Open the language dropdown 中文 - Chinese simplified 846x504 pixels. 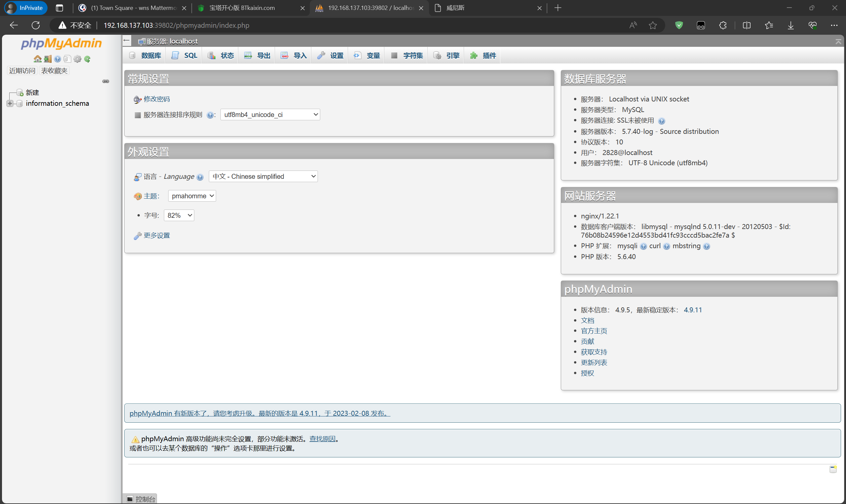263,176
